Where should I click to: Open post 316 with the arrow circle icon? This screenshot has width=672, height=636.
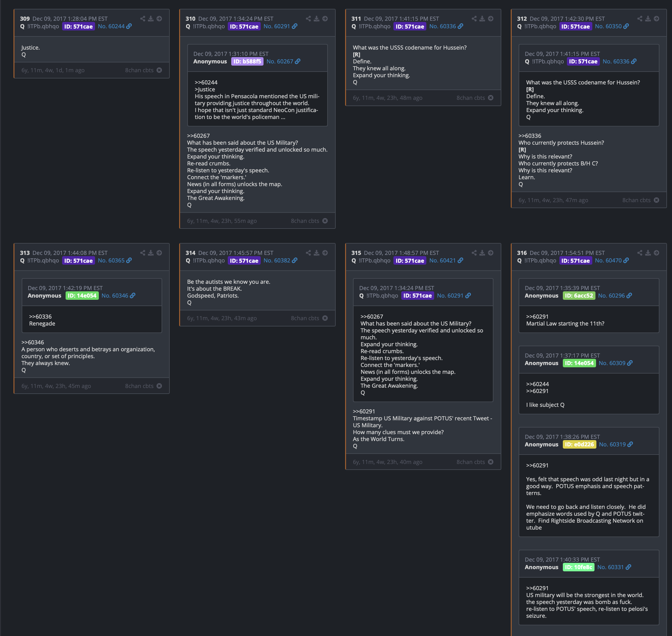656,253
